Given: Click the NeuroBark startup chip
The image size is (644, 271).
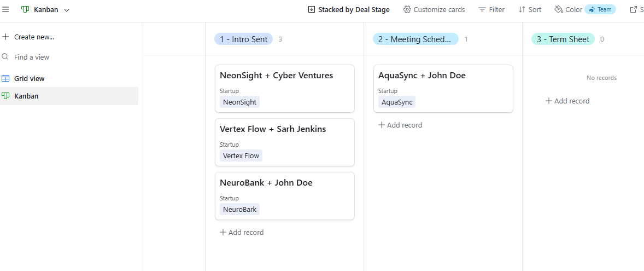Looking at the screenshot, I should (x=240, y=209).
